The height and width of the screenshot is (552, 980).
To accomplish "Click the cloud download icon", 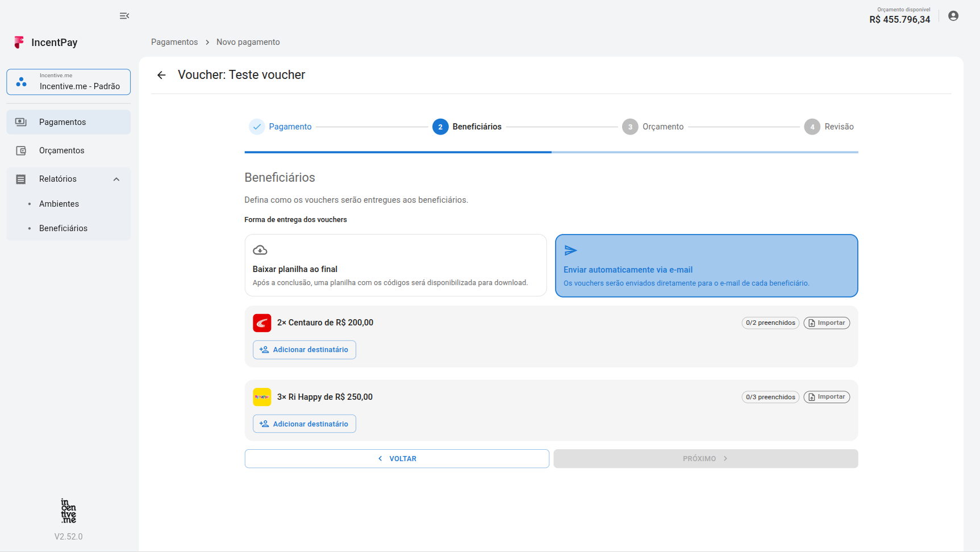I will [x=260, y=250].
